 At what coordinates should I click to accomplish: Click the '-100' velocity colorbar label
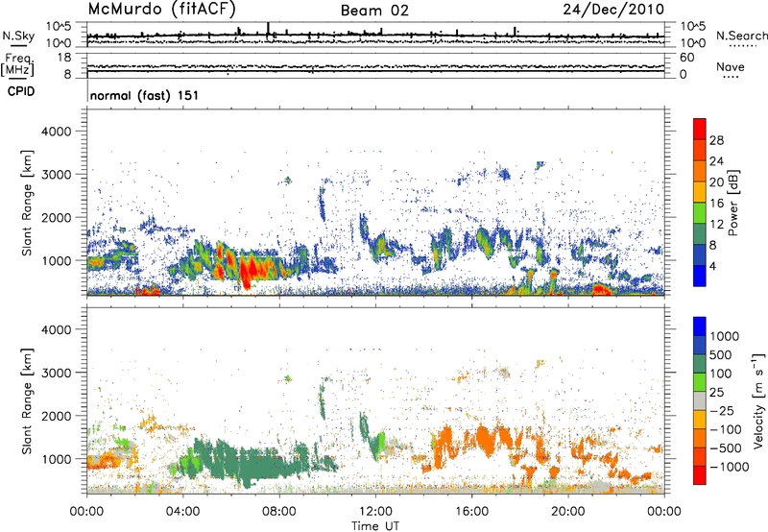(725, 429)
